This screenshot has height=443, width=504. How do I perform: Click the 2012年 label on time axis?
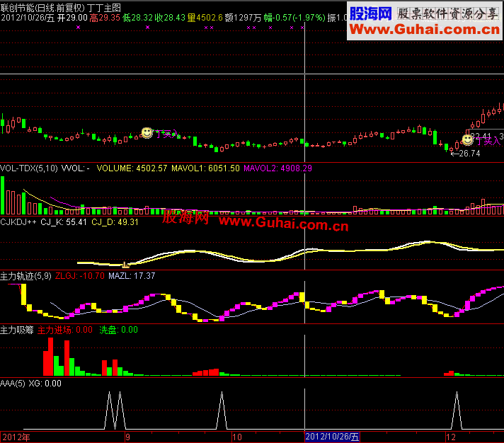pos(16,437)
